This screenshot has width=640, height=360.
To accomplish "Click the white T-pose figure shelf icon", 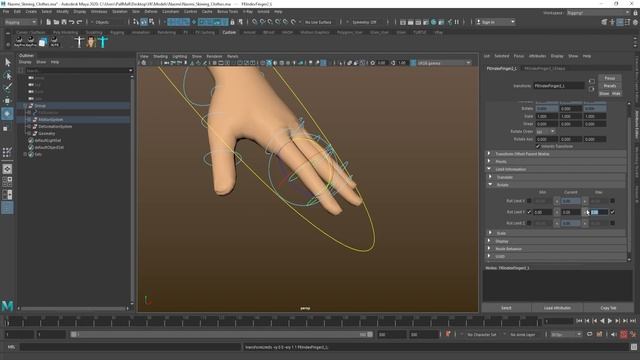I will pyautogui.click(x=79, y=41).
